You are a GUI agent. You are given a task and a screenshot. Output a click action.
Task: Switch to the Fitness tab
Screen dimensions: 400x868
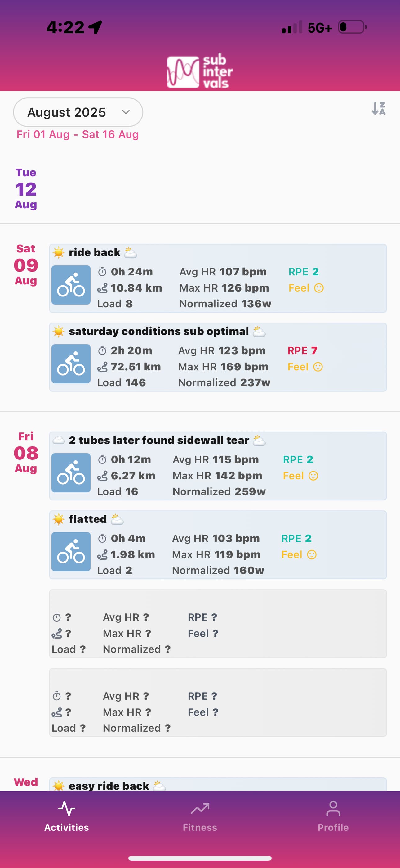[200, 816]
